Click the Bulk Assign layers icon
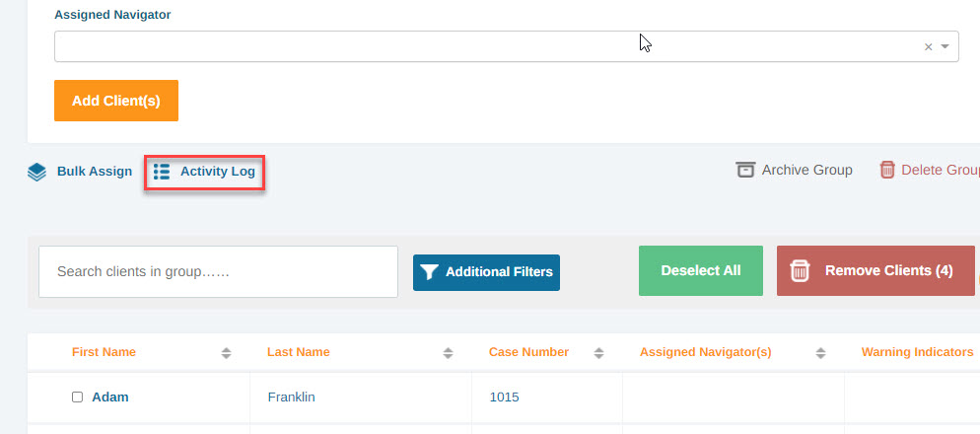The image size is (980, 434). click(36, 172)
